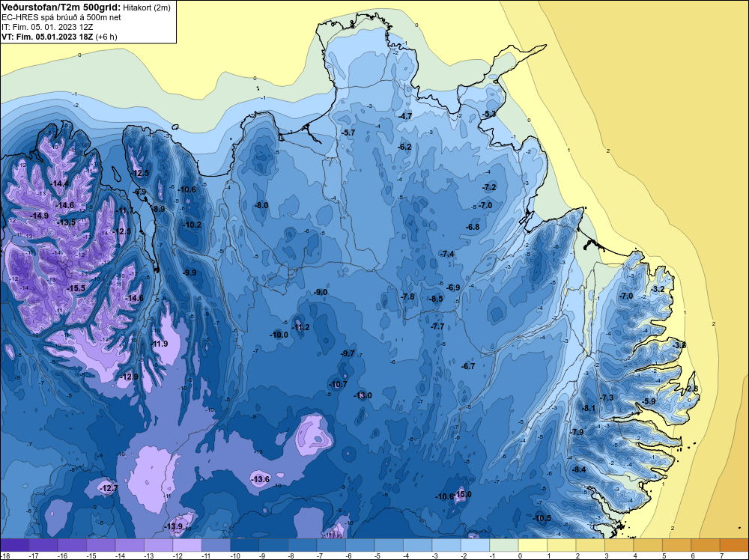Screen dimensions: 749x560
Task: Select the -3.2 temperature label
Action: 658,289
